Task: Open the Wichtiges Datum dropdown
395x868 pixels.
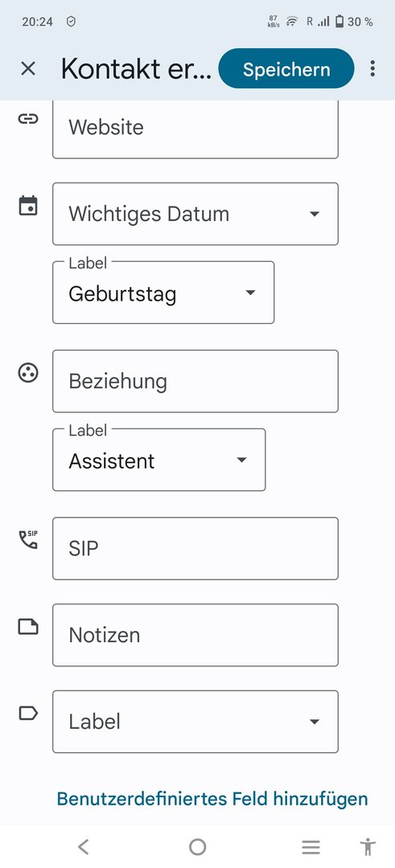Action: coord(195,214)
